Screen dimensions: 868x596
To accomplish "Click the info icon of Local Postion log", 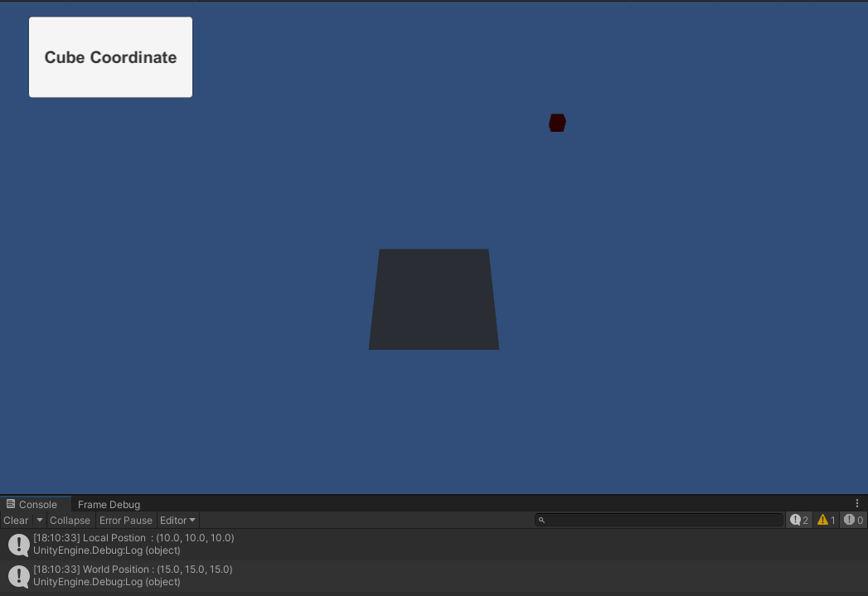I will pyautogui.click(x=19, y=545).
